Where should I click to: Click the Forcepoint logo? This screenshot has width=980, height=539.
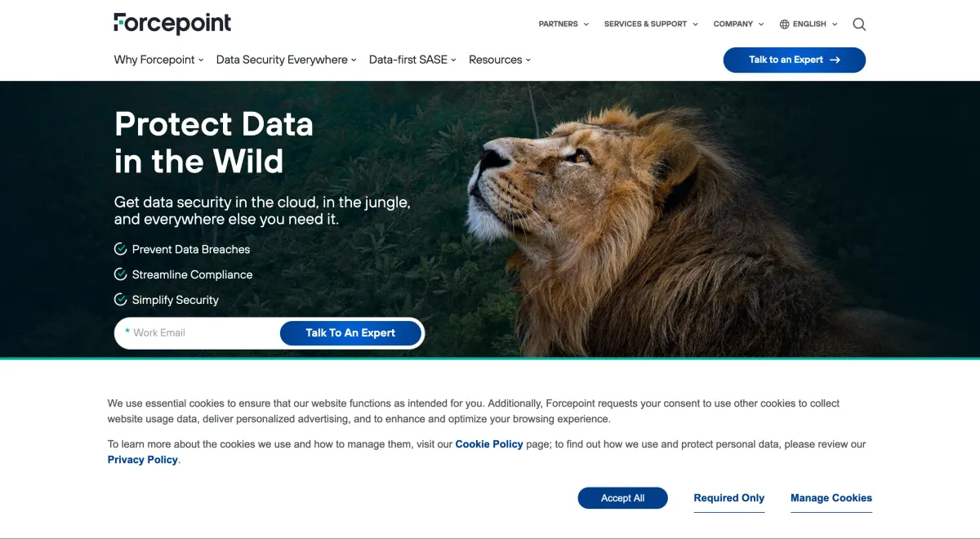(172, 23)
